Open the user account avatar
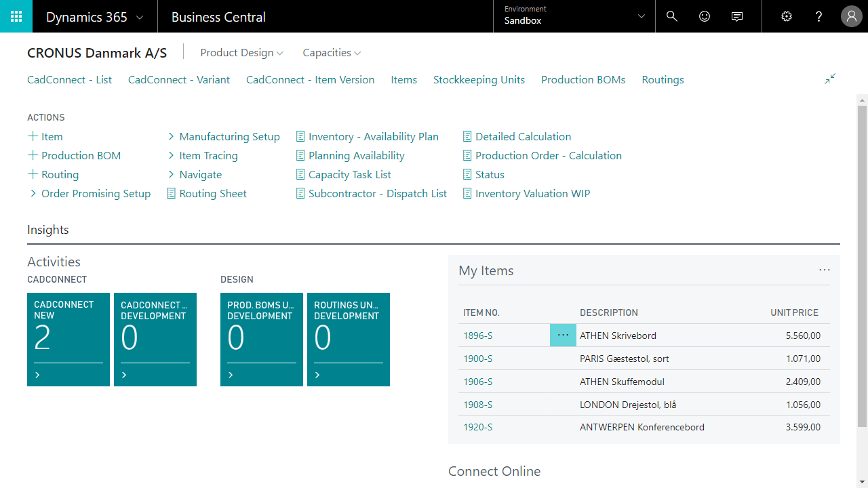The height and width of the screenshot is (488, 868). (852, 16)
